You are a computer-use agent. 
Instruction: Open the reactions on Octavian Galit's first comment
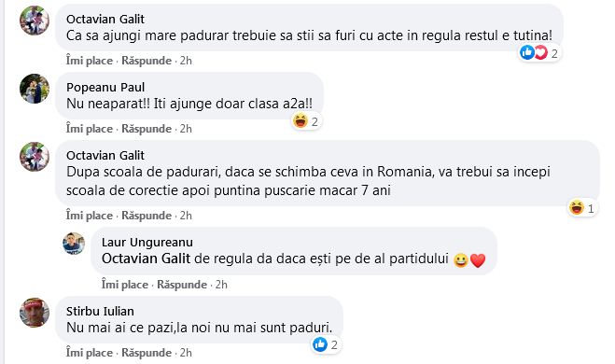[540, 52]
